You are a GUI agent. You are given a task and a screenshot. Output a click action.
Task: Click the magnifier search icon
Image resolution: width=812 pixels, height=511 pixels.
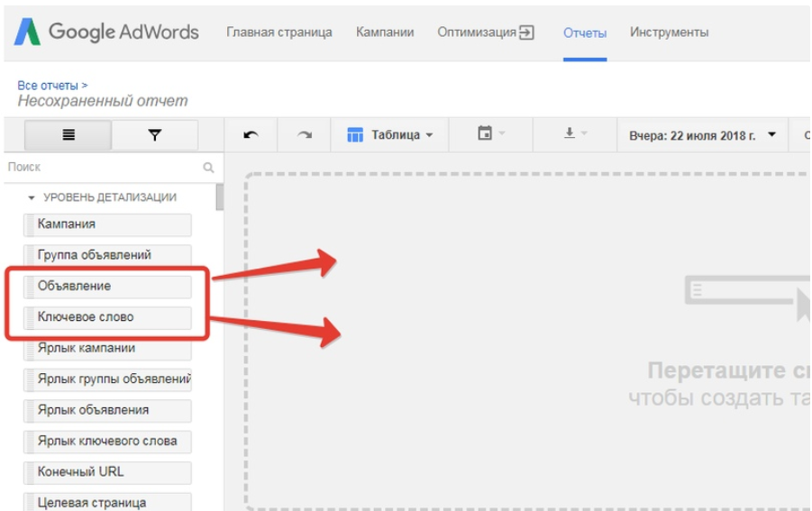(x=208, y=168)
